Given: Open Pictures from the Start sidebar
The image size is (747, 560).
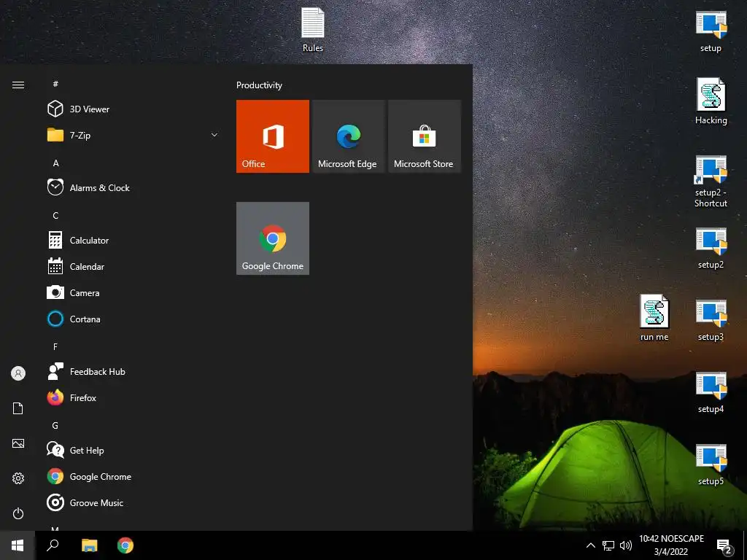Looking at the screenshot, I should [x=18, y=443].
